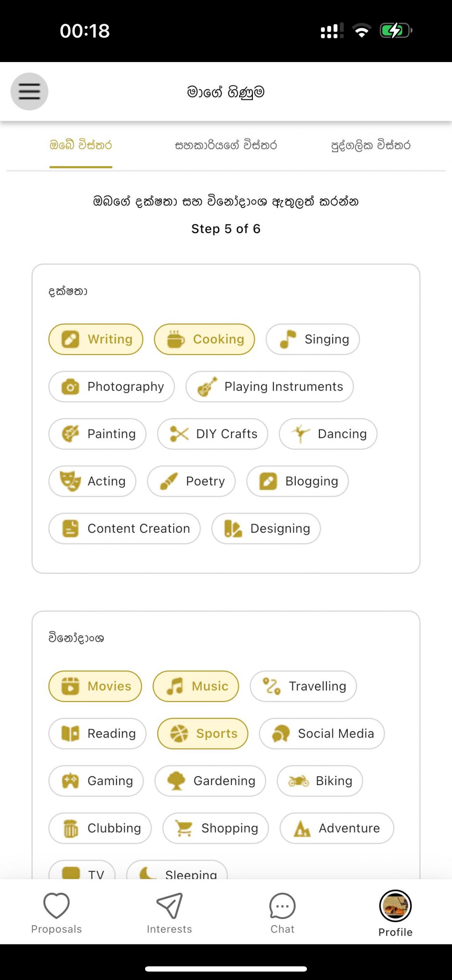Tap the camera icon on Photography
Image resolution: width=452 pixels, height=980 pixels.
coord(70,387)
